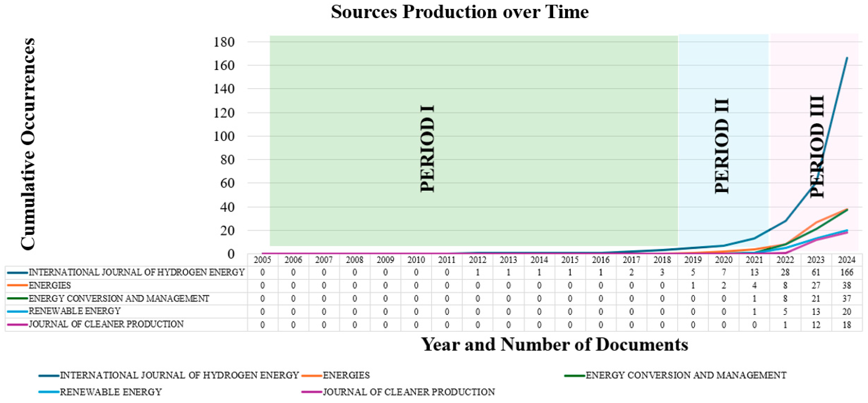Click the value 28 in the 2022 column
Image resolution: width=868 pixels, height=403 pixels.
(x=785, y=272)
